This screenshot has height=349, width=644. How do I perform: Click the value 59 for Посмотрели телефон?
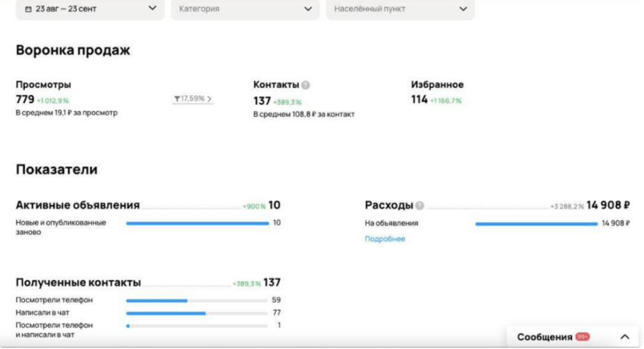click(276, 300)
